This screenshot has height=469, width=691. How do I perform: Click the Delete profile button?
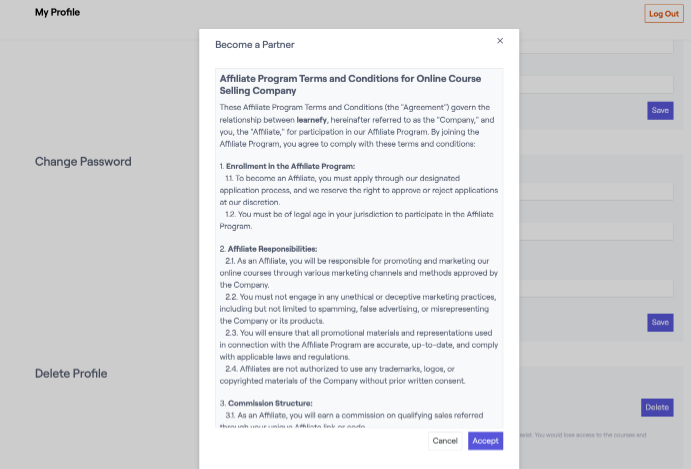point(657,407)
